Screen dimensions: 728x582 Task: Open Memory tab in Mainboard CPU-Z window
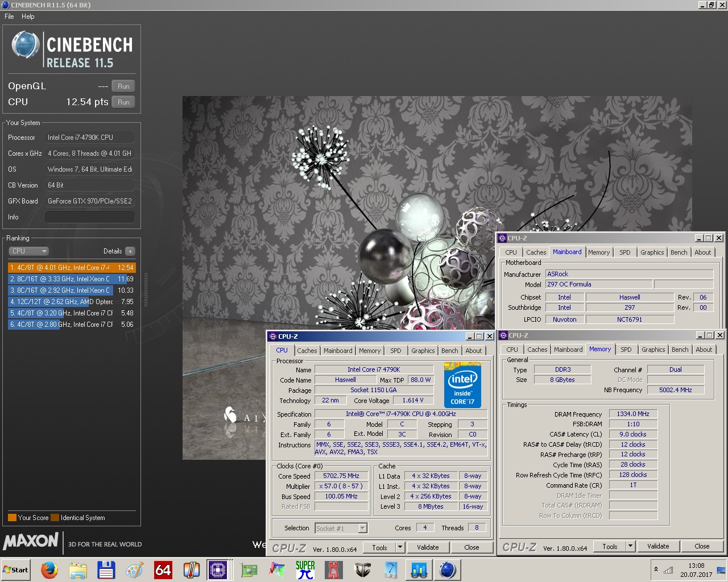[599, 252]
